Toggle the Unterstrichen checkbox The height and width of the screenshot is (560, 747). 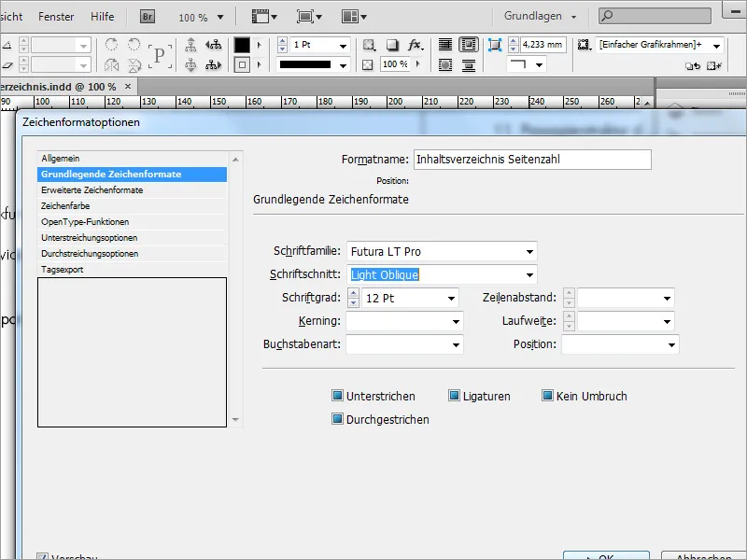tap(337, 395)
